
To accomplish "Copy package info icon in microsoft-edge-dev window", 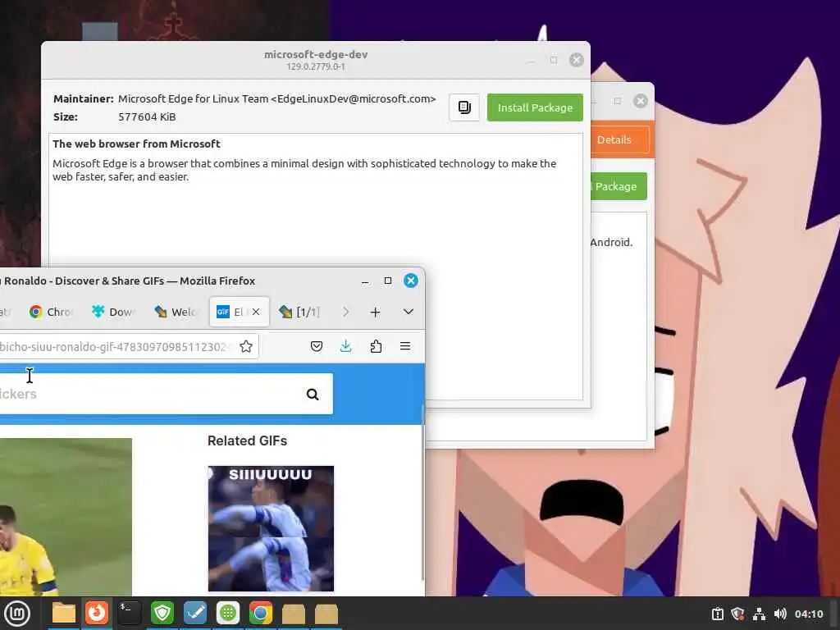I will (464, 107).
